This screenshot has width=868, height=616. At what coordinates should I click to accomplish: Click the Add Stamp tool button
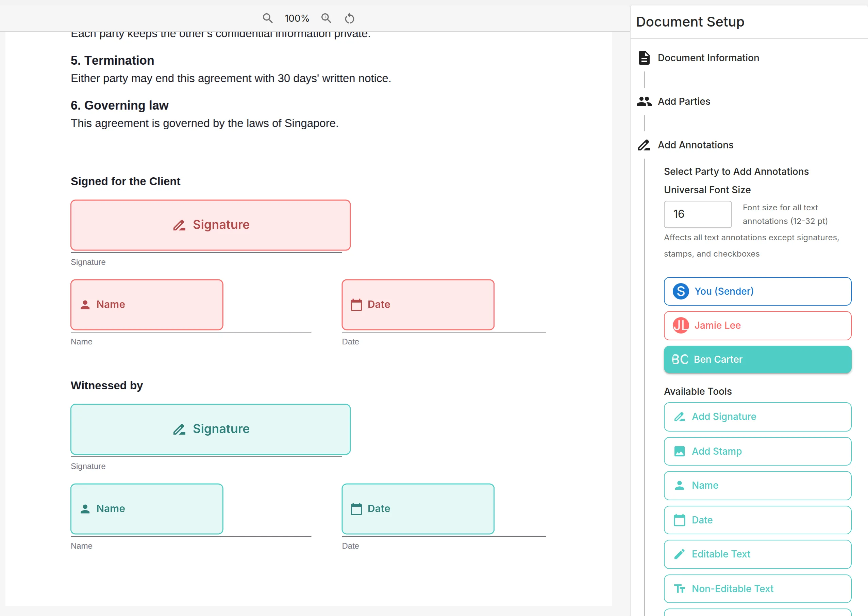[757, 451]
